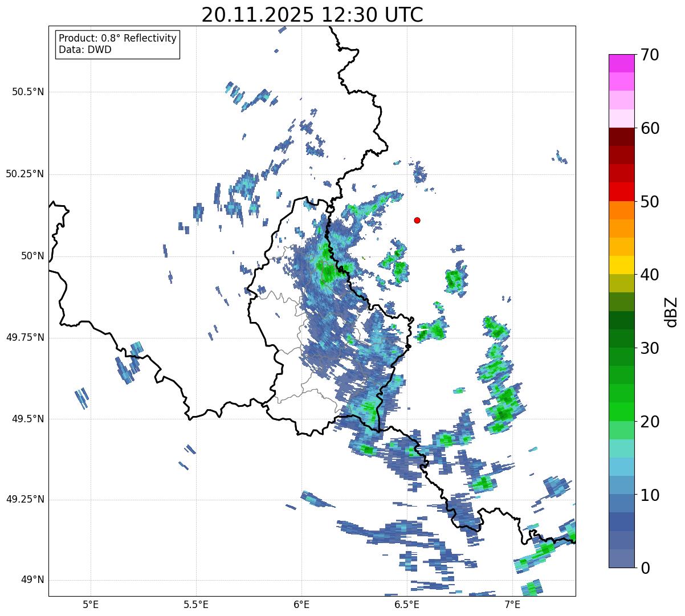Click the 6°E longitude label
The height and width of the screenshot is (616, 685).
(x=301, y=604)
